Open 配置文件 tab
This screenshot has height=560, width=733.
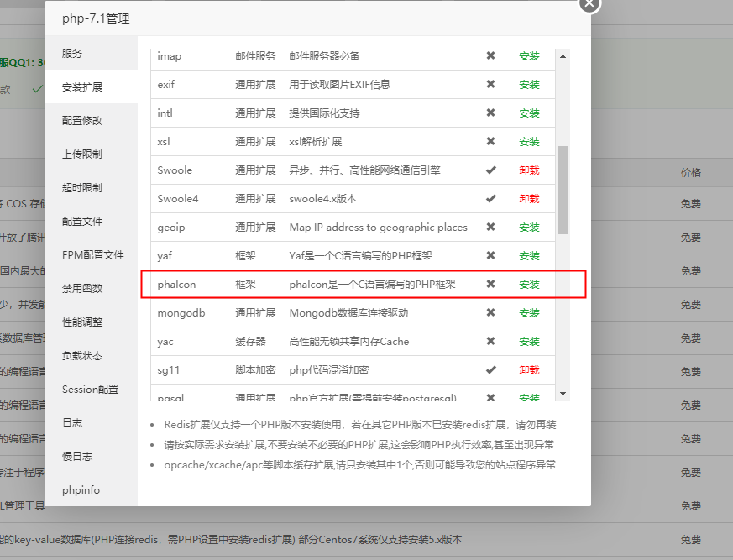coord(92,221)
